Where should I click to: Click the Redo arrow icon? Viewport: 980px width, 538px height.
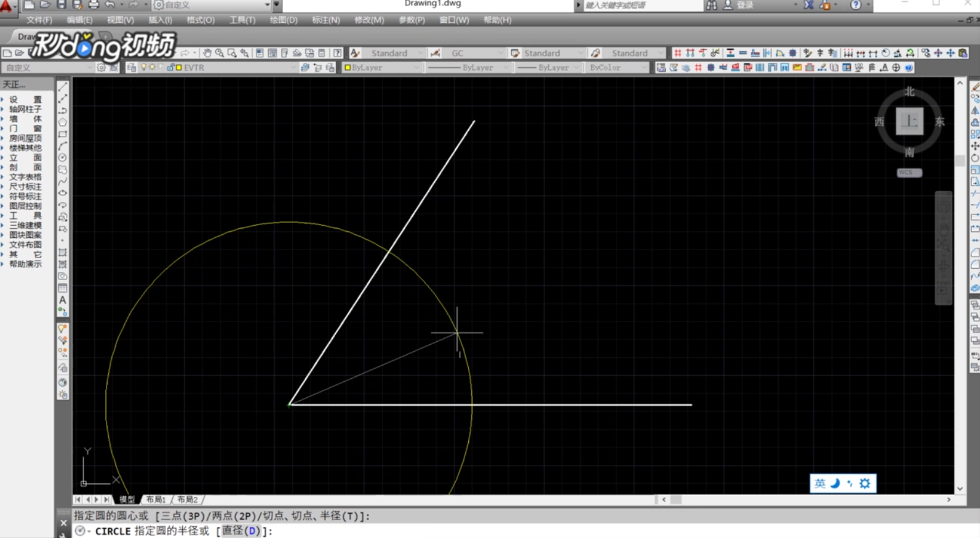coord(133,5)
